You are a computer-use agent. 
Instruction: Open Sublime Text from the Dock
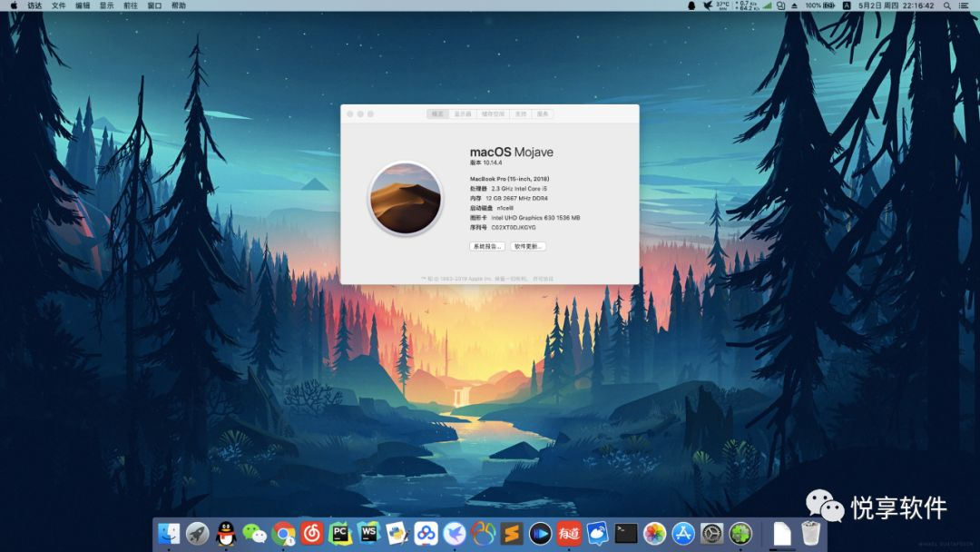[x=512, y=534]
